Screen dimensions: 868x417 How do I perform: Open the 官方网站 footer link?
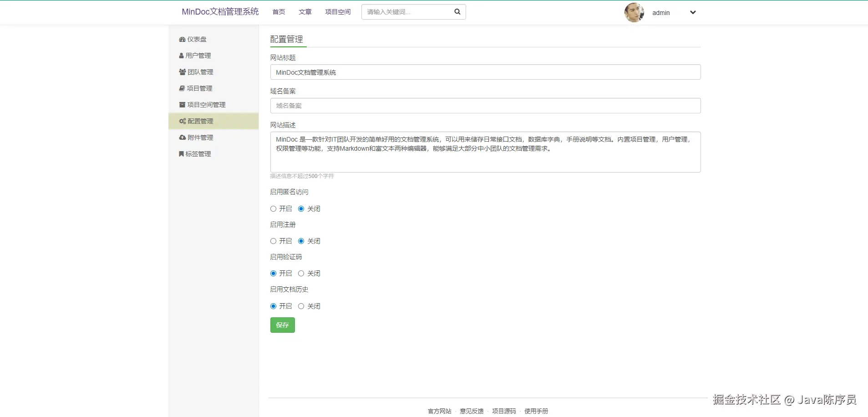point(440,411)
